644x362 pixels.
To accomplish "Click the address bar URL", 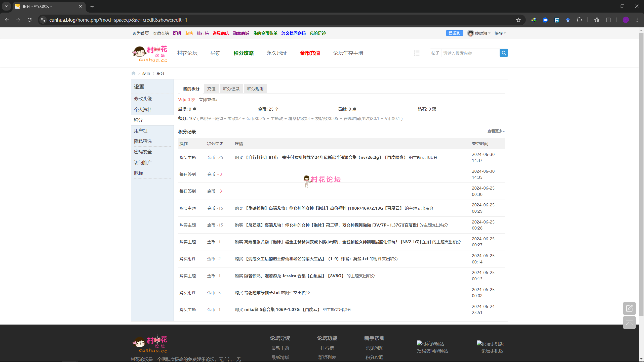I will click(x=118, y=20).
